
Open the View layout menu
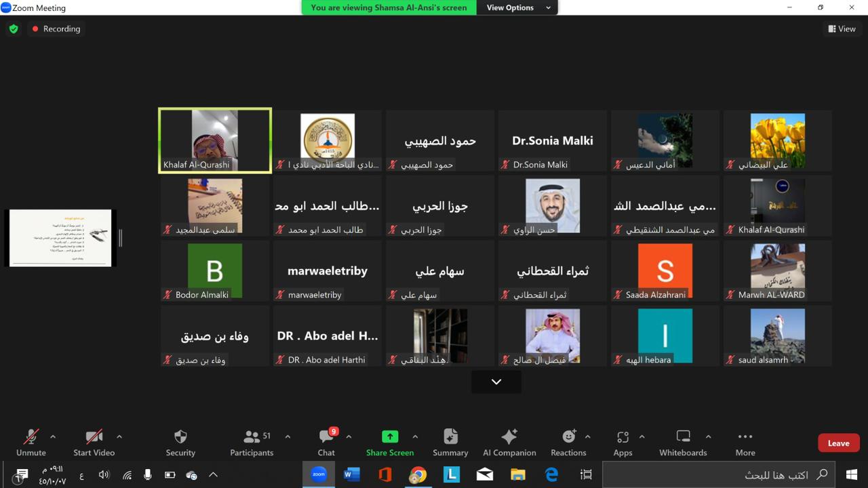[x=842, y=29]
